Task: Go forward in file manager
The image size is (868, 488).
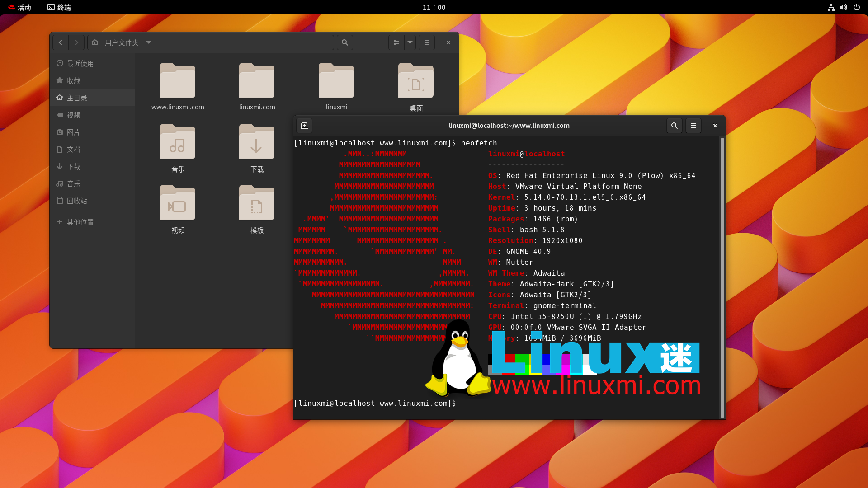Action: [76, 42]
